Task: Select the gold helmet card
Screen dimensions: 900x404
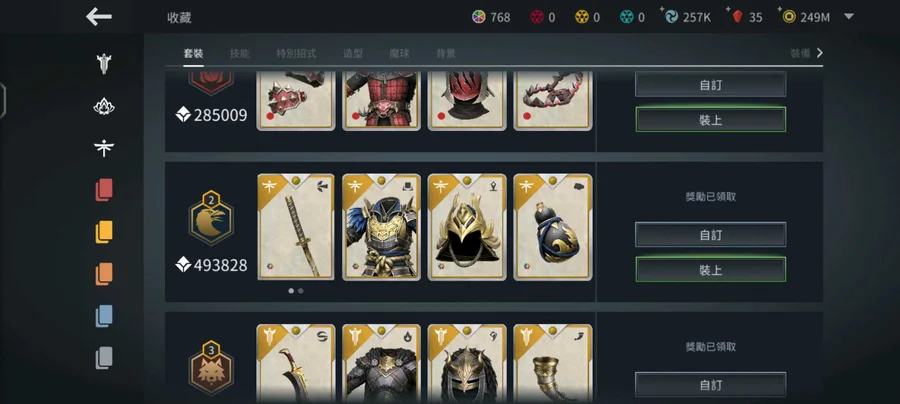Action: [467, 227]
